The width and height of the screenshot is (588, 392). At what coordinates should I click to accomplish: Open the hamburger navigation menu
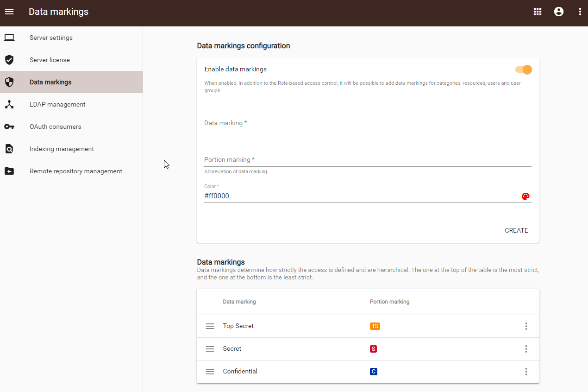pyautogui.click(x=9, y=12)
